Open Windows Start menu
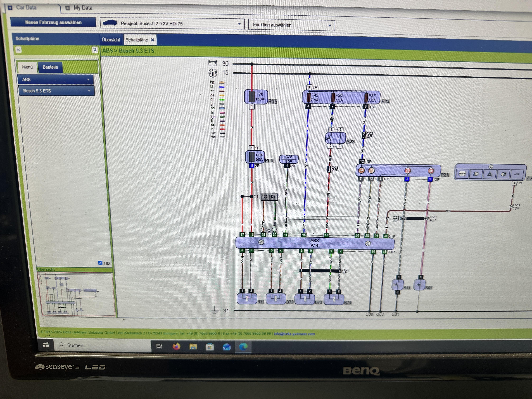 [x=46, y=345]
